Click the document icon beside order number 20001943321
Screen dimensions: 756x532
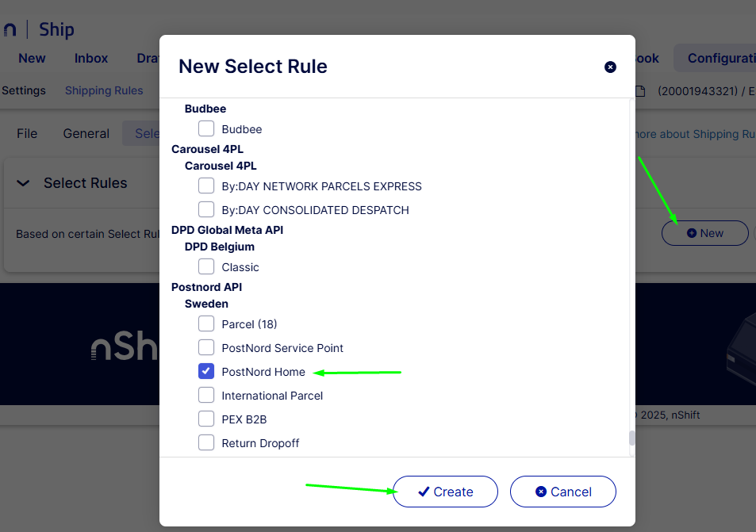tap(641, 92)
